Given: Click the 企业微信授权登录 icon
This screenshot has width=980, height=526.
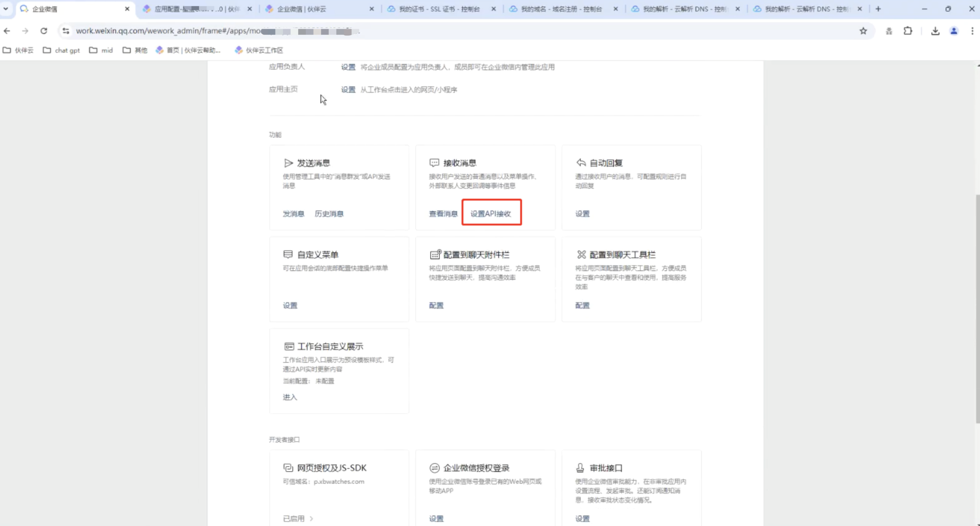Looking at the screenshot, I should (434, 468).
